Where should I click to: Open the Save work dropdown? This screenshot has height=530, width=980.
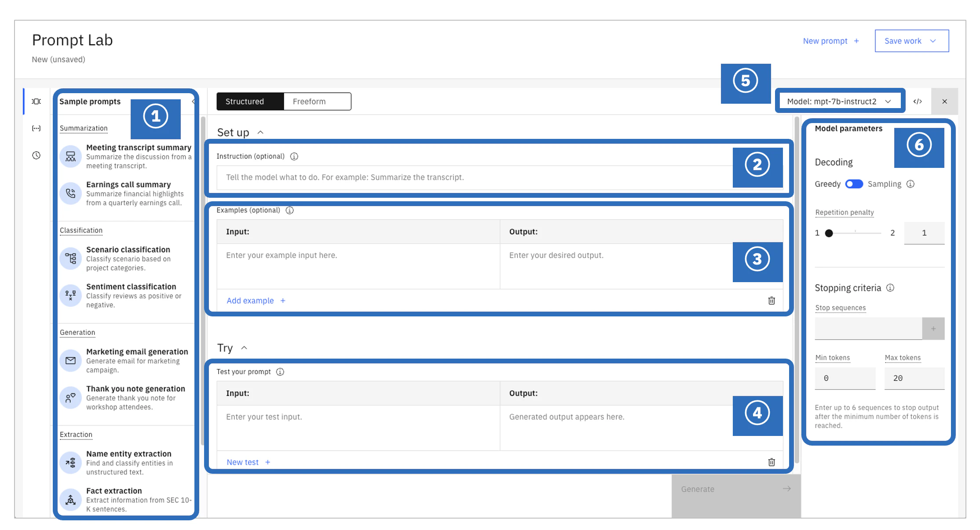911,41
